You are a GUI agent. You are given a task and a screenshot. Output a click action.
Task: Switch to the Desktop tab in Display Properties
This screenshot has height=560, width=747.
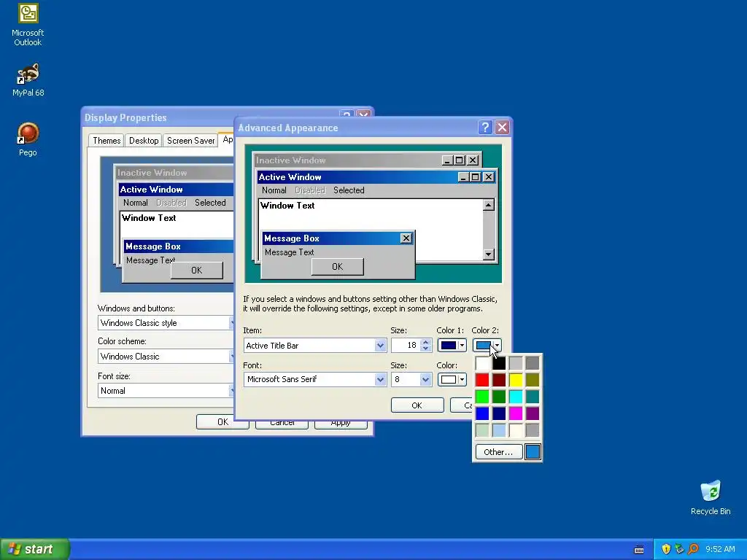click(x=144, y=141)
